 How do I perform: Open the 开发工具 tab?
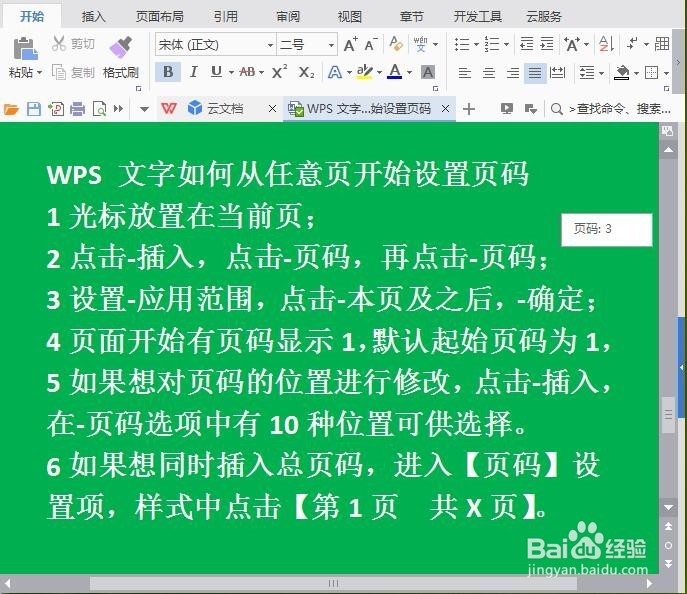coord(478,17)
